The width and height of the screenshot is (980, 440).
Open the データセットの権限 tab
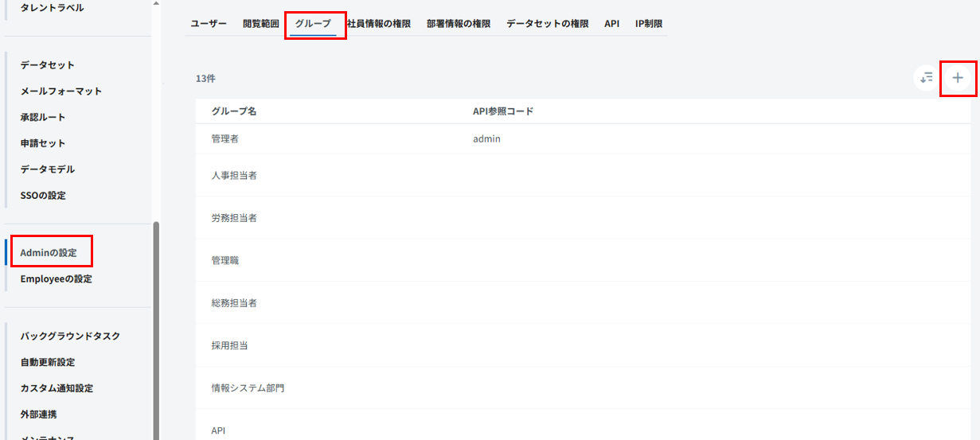(x=548, y=24)
